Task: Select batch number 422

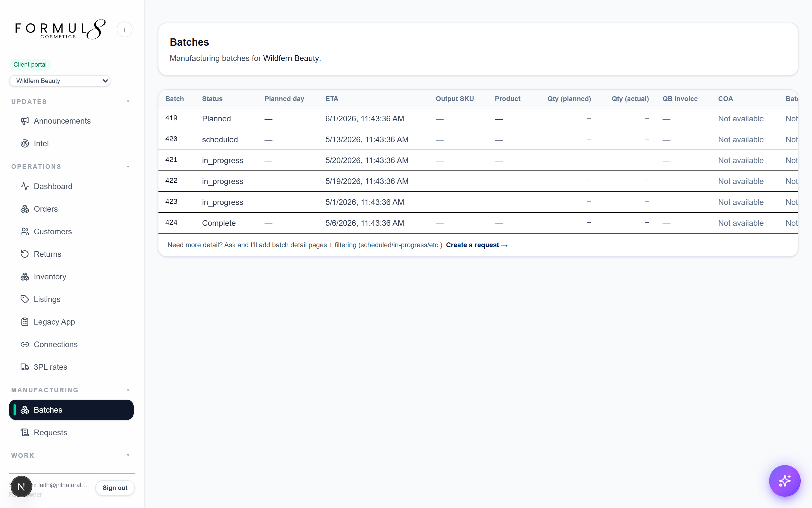Action: click(x=171, y=181)
